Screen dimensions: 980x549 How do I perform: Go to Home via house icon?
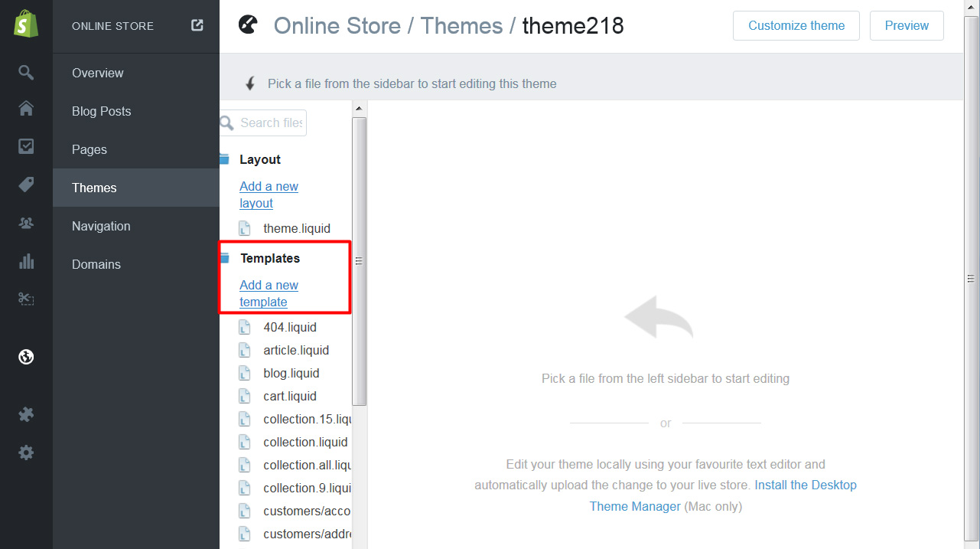pyautogui.click(x=26, y=108)
